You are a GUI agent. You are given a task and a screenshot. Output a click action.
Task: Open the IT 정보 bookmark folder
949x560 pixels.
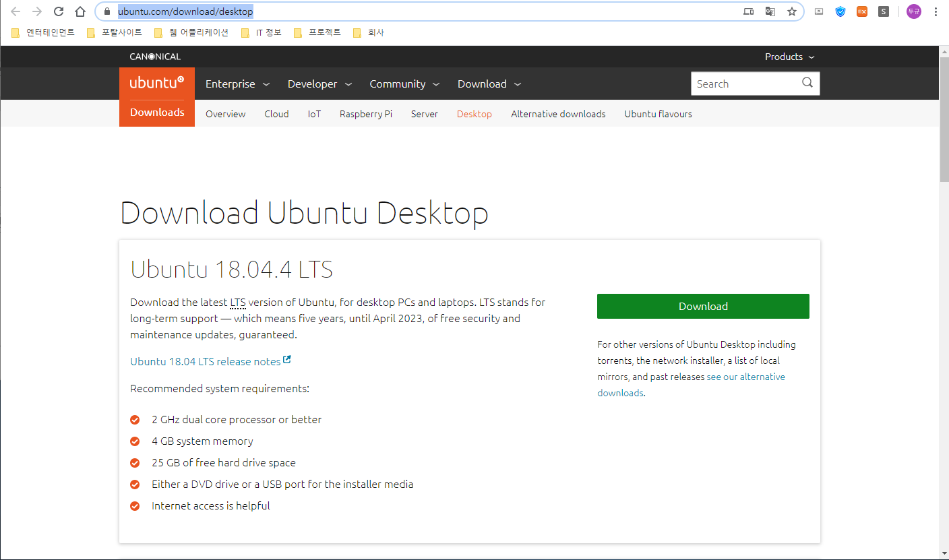261,32
